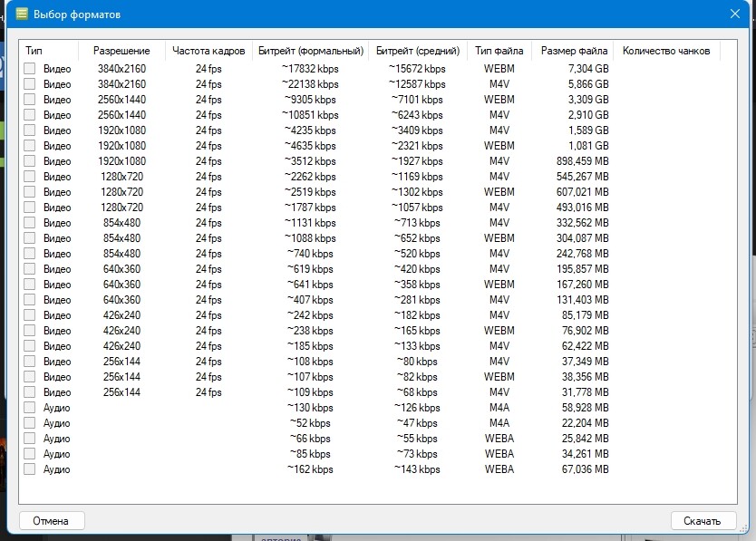Tick the 854x480 WEBM 304,087 MB checkbox
This screenshot has height=541, width=756.
click(x=29, y=238)
